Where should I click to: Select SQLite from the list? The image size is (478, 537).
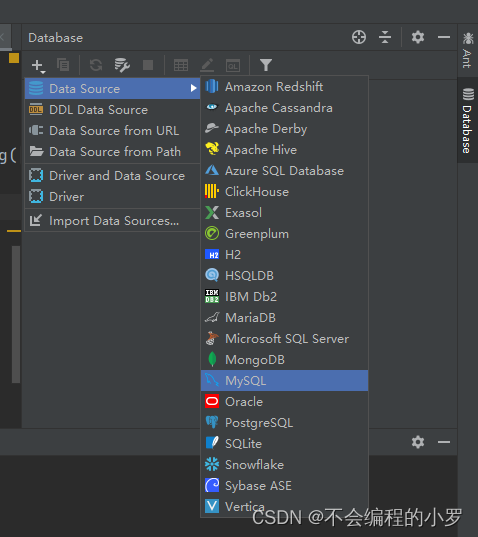point(285,444)
